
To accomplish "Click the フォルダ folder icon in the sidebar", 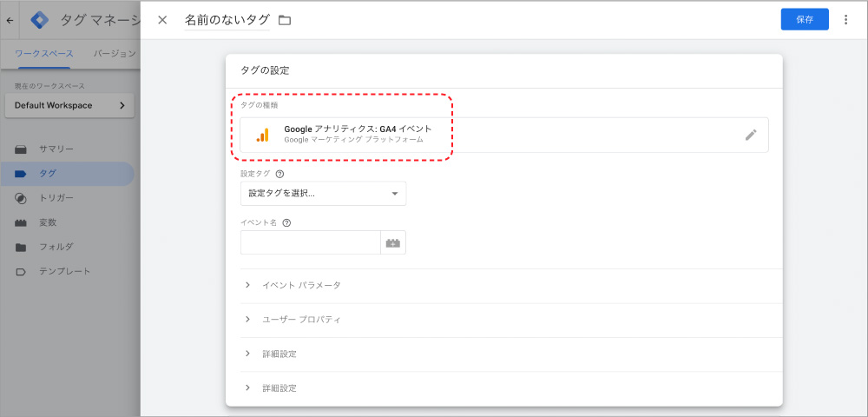I will pos(21,248).
